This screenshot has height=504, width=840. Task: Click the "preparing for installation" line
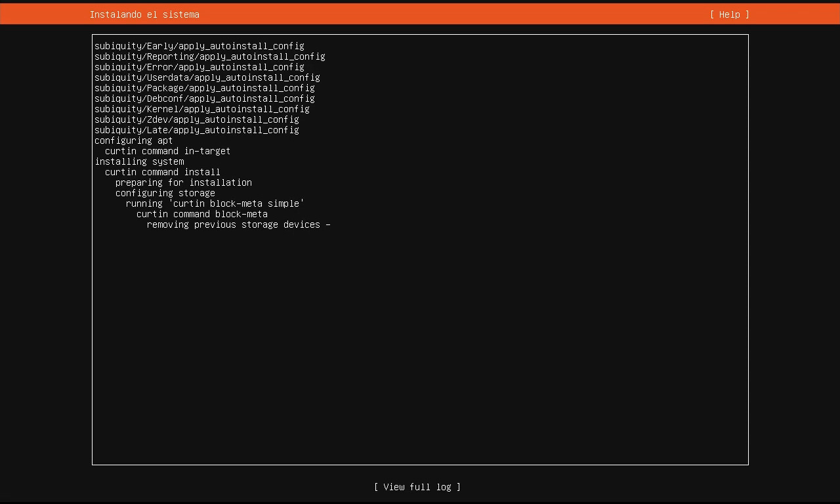[183, 182]
